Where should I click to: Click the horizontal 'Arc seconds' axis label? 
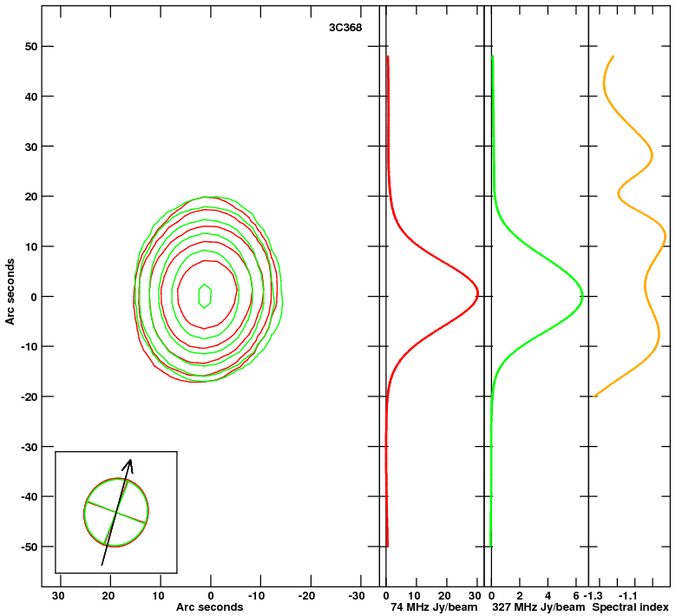(x=209, y=607)
